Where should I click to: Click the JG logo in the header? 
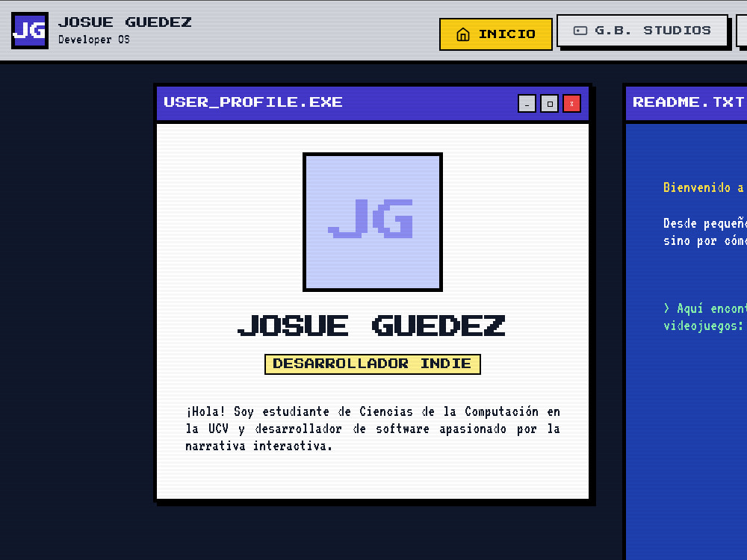click(30, 31)
